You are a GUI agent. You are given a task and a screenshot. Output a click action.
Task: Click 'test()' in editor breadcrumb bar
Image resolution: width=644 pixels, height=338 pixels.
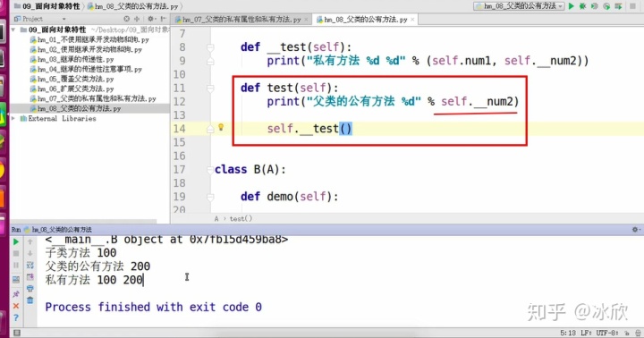[x=241, y=219]
